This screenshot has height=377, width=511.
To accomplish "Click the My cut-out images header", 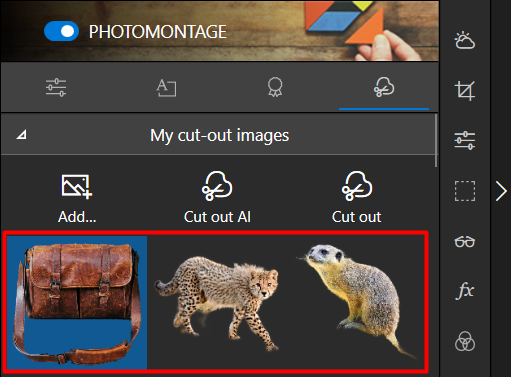I will (x=218, y=135).
